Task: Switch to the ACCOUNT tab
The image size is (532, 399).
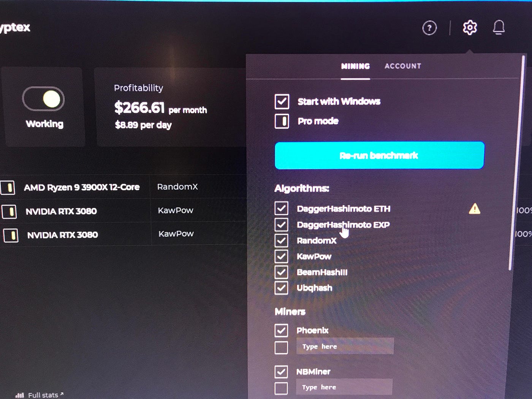Action: [x=403, y=66]
